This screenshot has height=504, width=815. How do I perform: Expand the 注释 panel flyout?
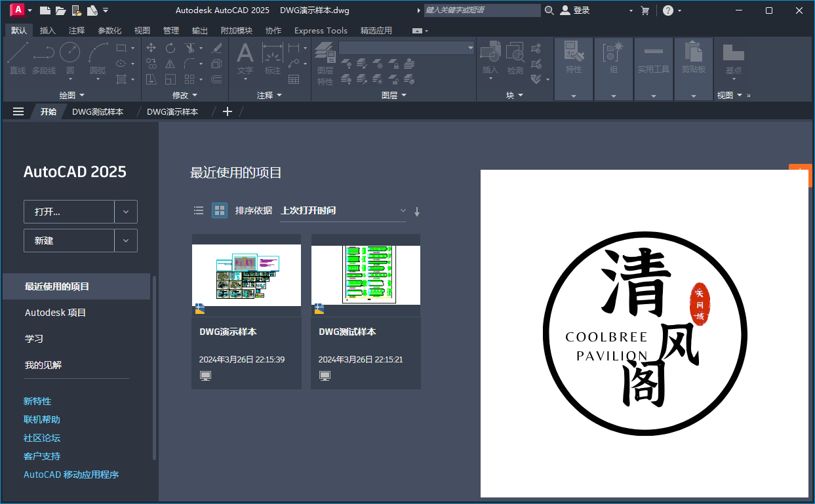tap(269, 95)
